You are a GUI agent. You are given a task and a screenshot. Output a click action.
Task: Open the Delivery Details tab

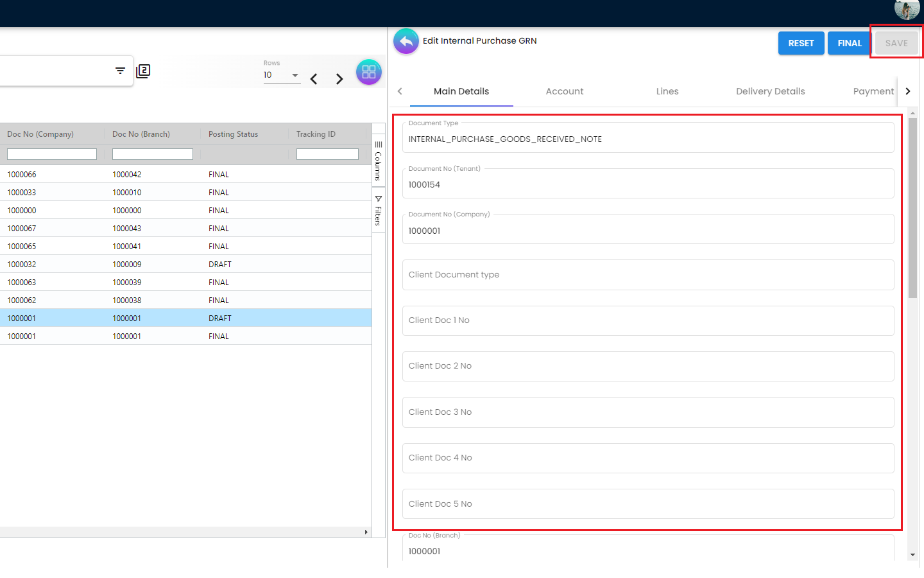pos(770,91)
